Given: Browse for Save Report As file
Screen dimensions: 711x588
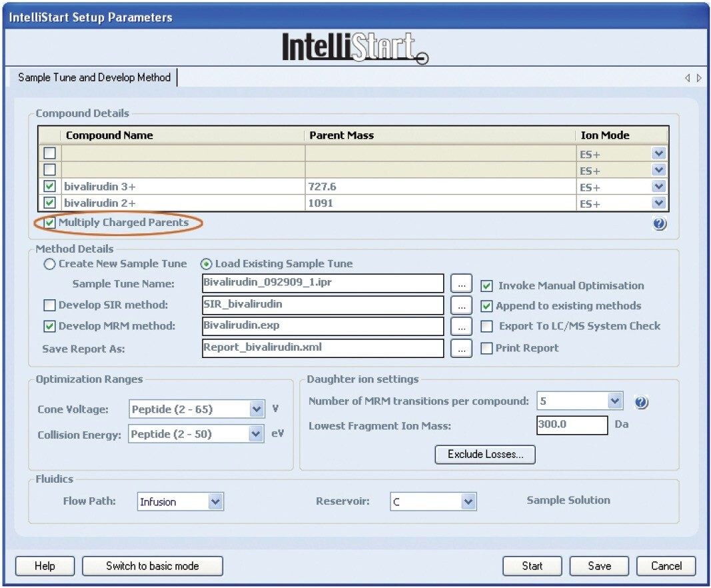Looking at the screenshot, I should (x=461, y=349).
